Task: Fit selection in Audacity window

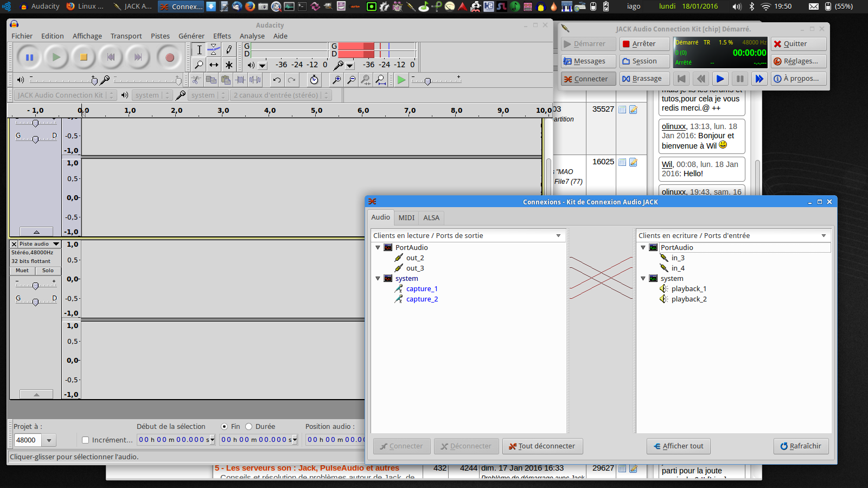Action: coord(366,80)
